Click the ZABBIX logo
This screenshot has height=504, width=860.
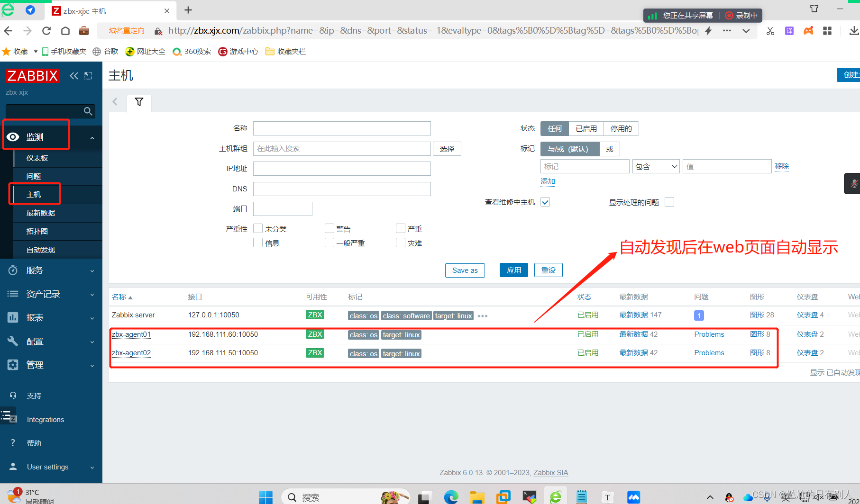pyautogui.click(x=32, y=76)
